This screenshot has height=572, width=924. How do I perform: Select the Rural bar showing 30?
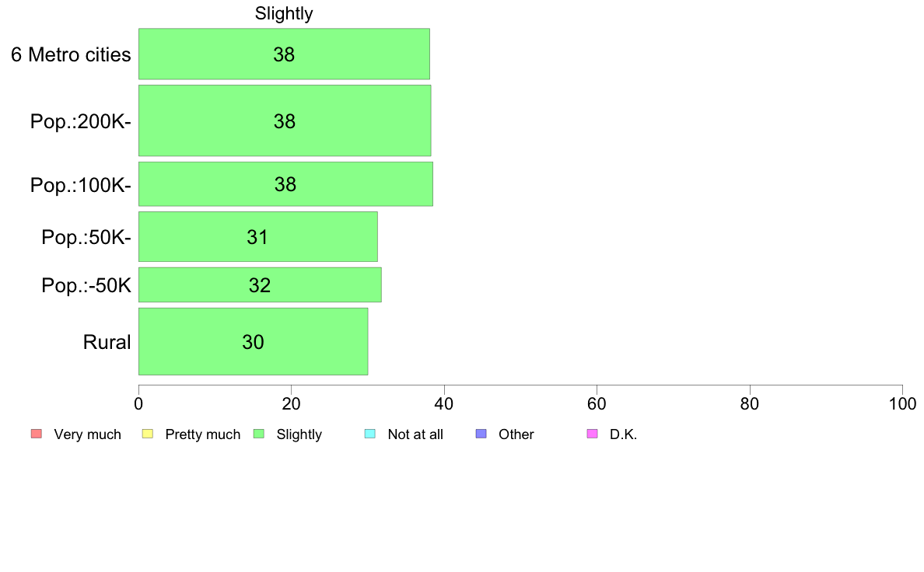(254, 342)
